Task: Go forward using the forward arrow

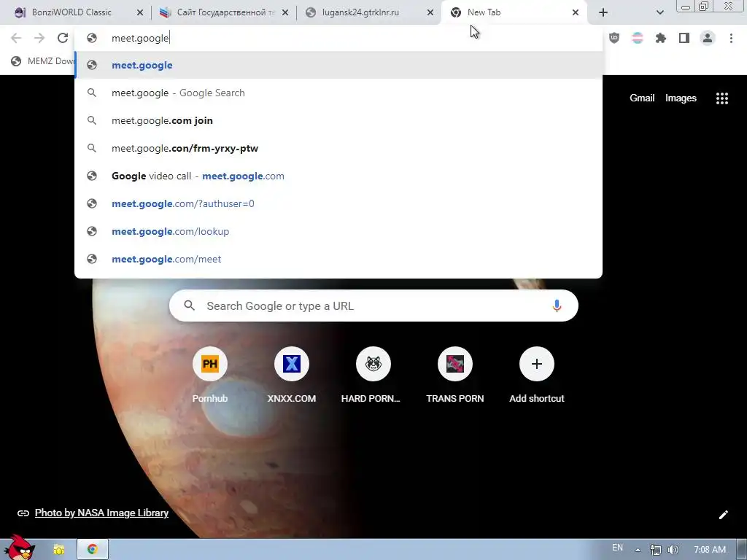Action: click(39, 38)
